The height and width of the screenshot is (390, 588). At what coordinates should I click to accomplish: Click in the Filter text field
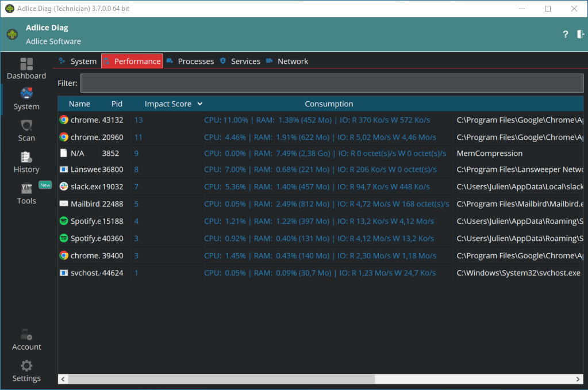point(332,83)
